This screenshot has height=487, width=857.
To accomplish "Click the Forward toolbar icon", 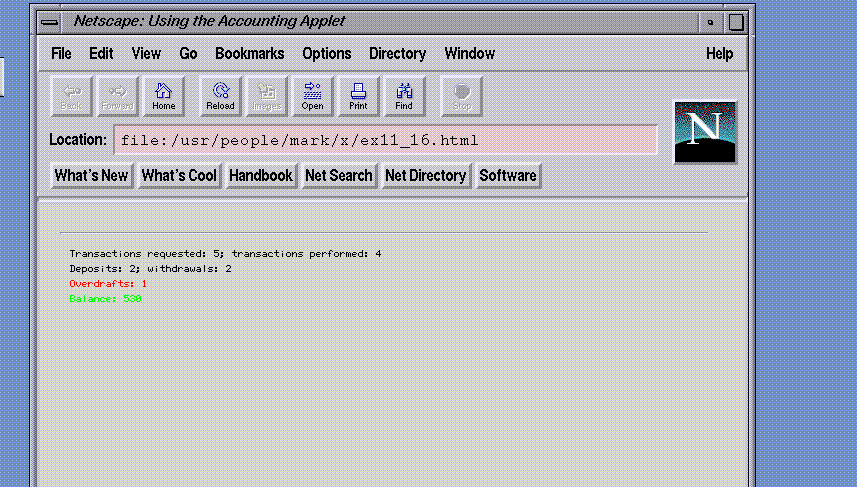I will coord(117,96).
